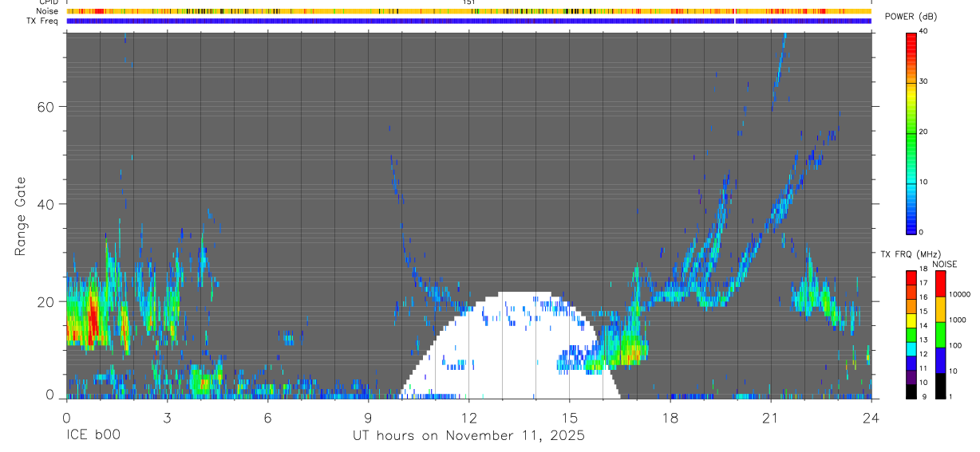Select the 1000 label on NOISE scale
Image resolution: width=980 pixels, height=452 pixels.
click(x=956, y=320)
